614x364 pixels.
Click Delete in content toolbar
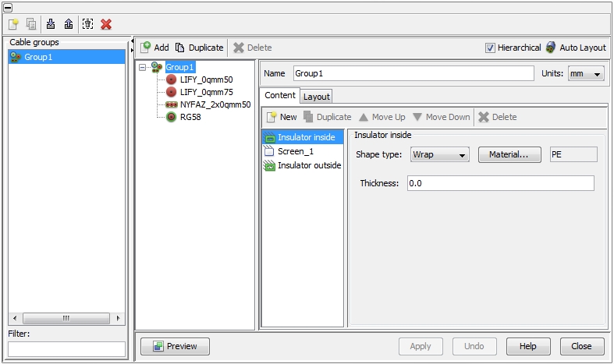pos(497,117)
